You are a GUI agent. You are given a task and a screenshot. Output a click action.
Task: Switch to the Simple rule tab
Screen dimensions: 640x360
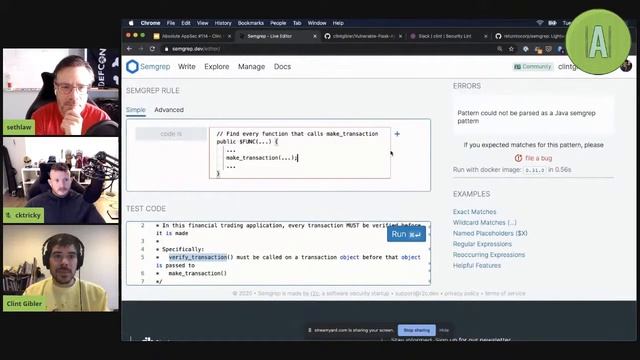click(136, 110)
